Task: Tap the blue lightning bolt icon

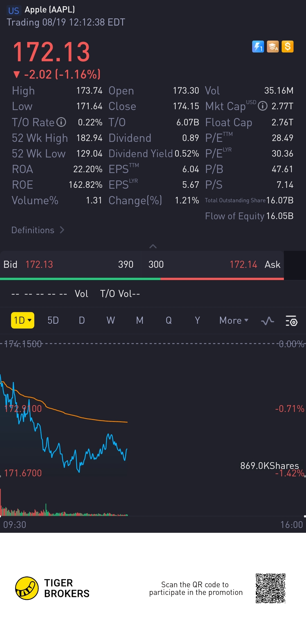Action: click(258, 47)
